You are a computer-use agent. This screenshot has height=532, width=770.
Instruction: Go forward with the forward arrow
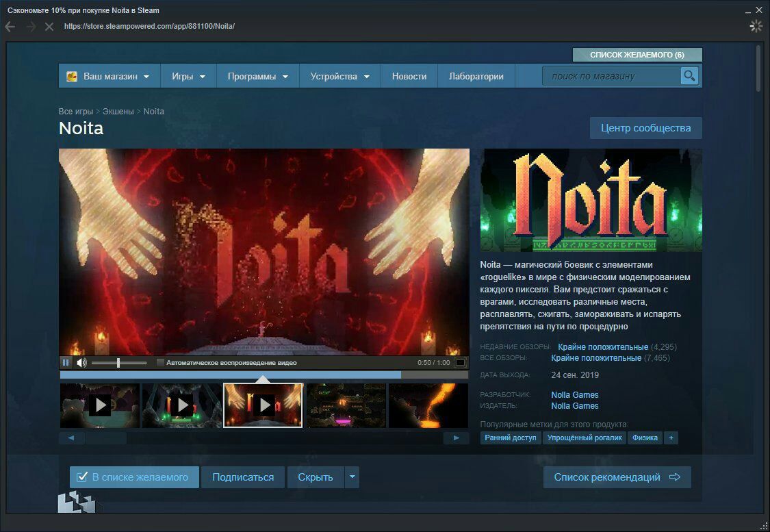(x=31, y=27)
